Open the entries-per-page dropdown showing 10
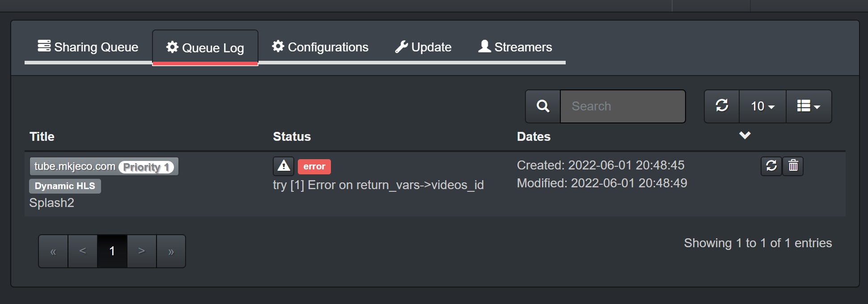This screenshot has height=304, width=868. tap(762, 106)
